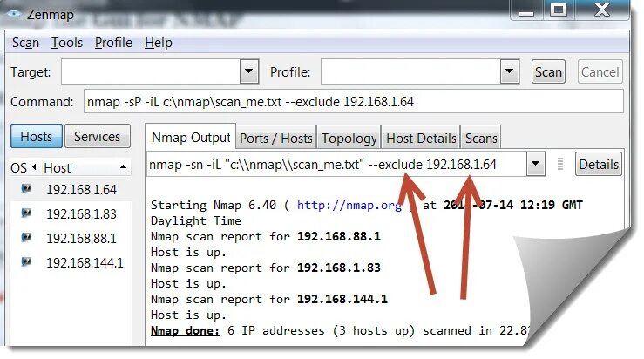Switch to the Scans tab

click(x=481, y=138)
